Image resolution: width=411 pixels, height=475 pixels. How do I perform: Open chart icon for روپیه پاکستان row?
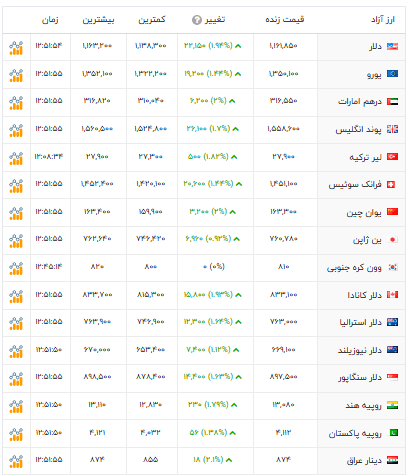[x=16, y=434]
